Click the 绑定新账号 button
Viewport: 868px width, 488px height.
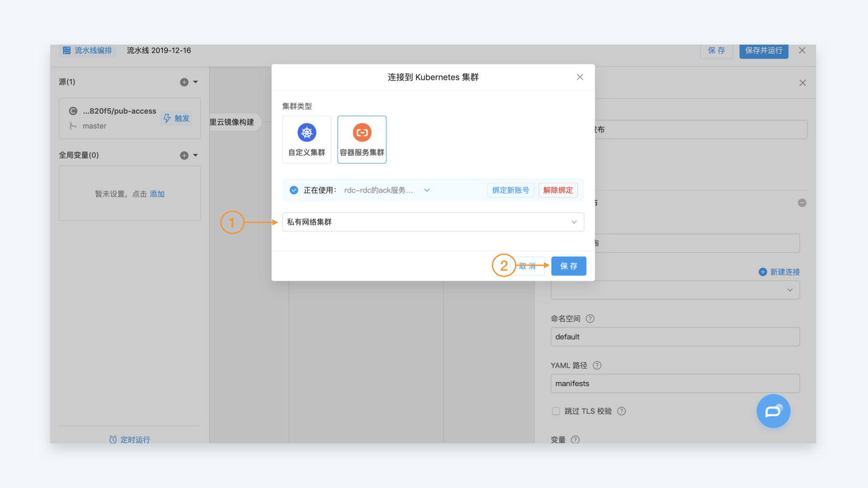pos(510,190)
